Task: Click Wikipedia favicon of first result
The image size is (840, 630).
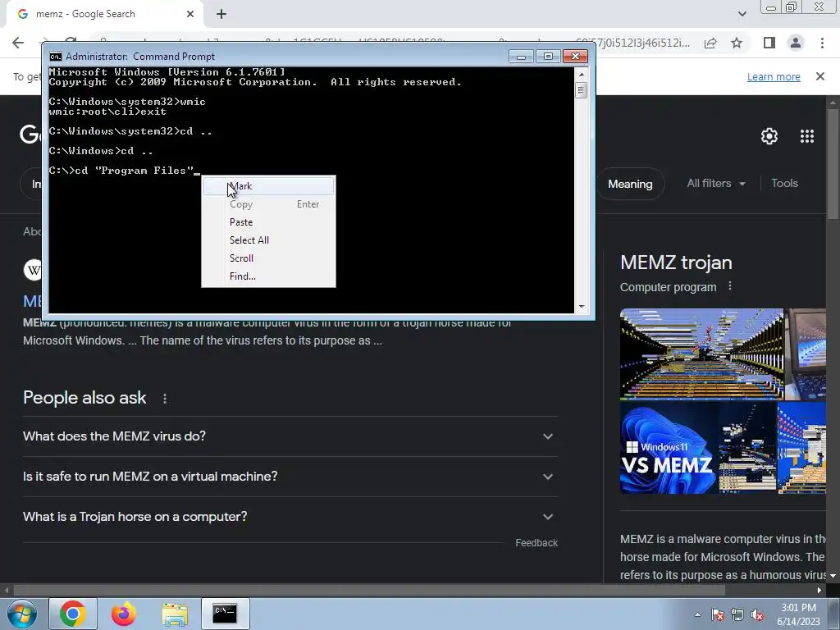Action: [x=33, y=269]
